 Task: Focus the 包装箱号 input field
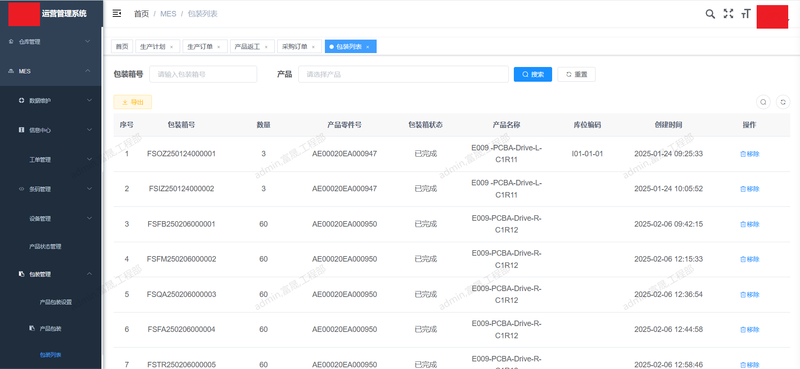[203, 74]
